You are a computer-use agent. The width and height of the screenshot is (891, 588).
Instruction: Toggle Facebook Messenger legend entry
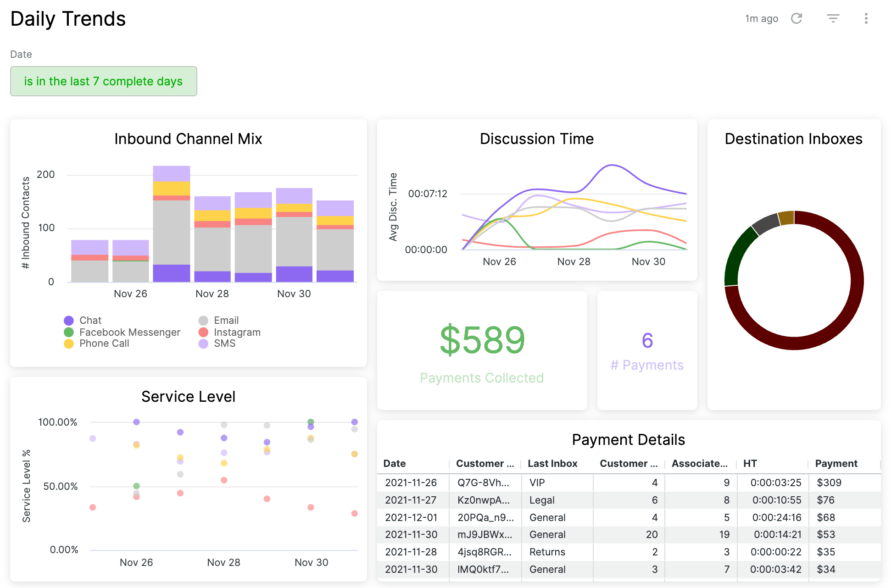[x=122, y=332]
